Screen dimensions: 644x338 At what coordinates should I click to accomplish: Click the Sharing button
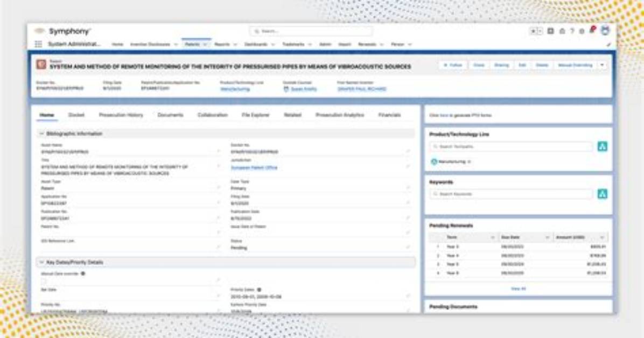tap(501, 65)
